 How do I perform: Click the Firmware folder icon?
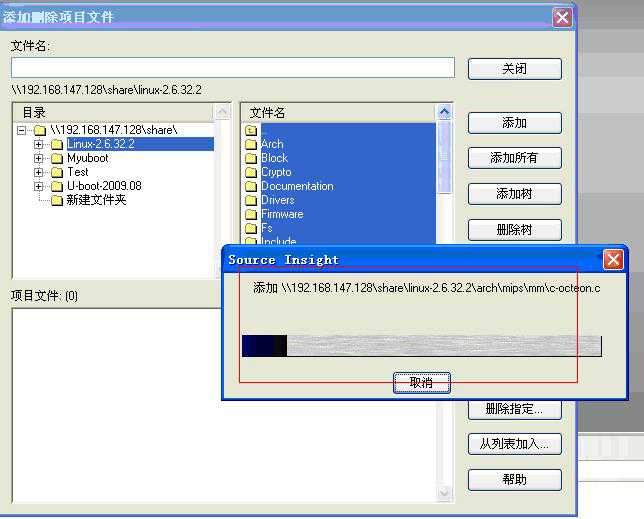coord(251,214)
